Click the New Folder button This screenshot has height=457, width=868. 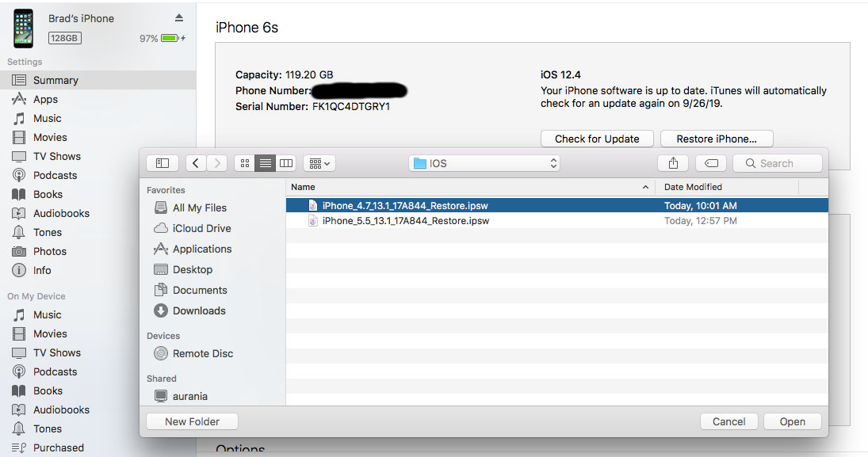click(x=192, y=421)
